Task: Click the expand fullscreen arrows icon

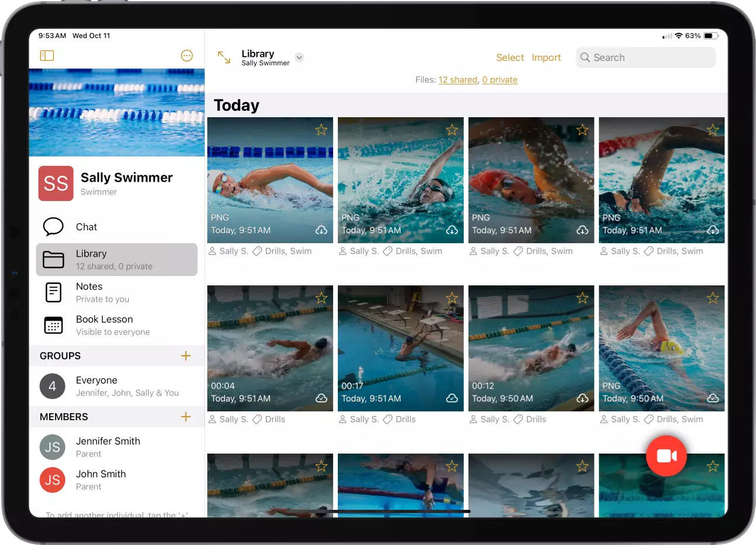Action: 224,57
